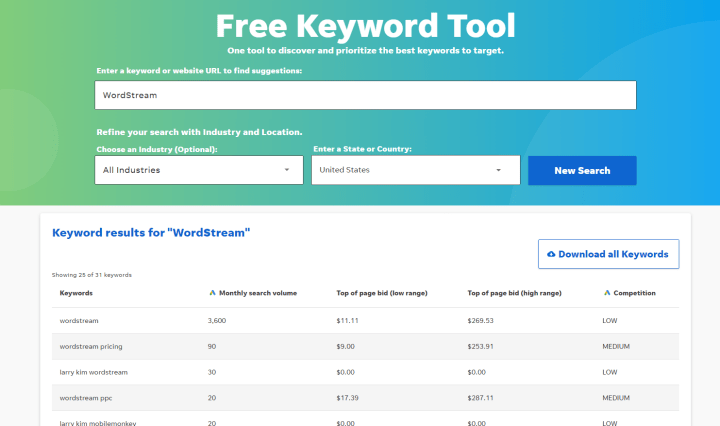Select the 'wordstream ppc' keyword
The image size is (720, 426).
click(x=86, y=398)
